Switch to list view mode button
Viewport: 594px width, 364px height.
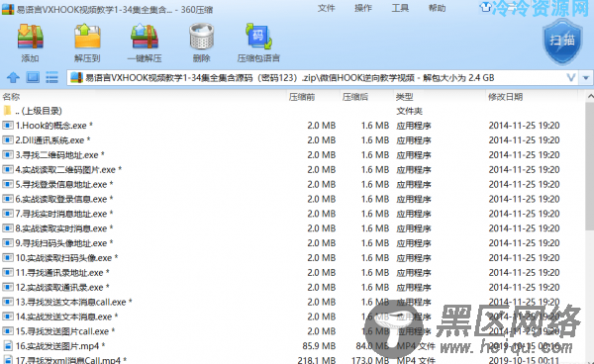(x=51, y=77)
